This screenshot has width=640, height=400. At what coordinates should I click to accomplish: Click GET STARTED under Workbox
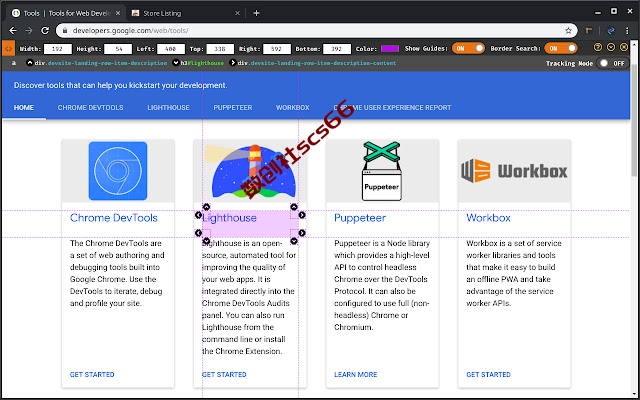tap(488, 375)
